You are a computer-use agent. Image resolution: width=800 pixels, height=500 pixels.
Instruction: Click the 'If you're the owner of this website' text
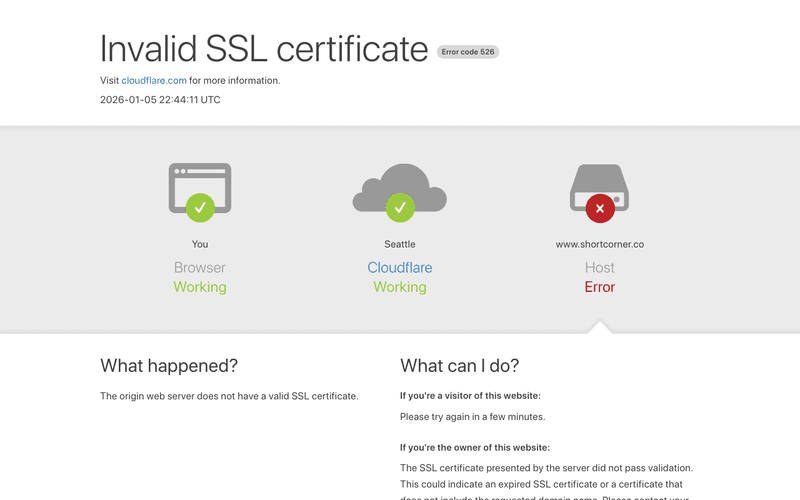[x=475, y=447]
